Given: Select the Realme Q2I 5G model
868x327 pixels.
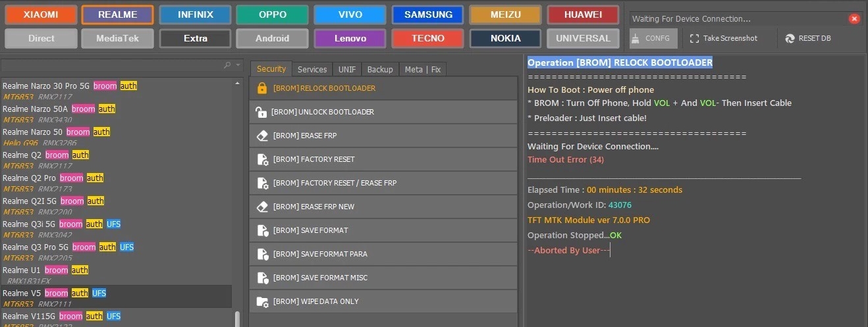Looking at the screenshot, I should pos(117,206).
